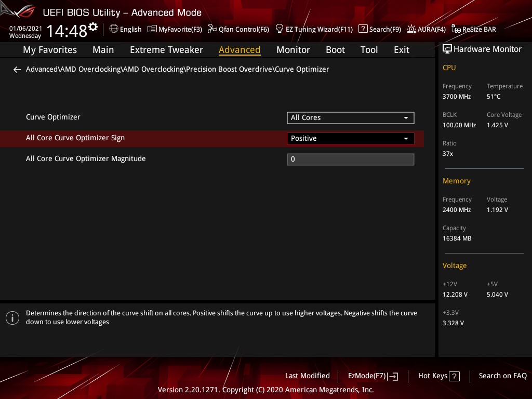This screenshot has width=532, height=399.
Task: Open Qfan Control fan icon
Action: point(212,29)
